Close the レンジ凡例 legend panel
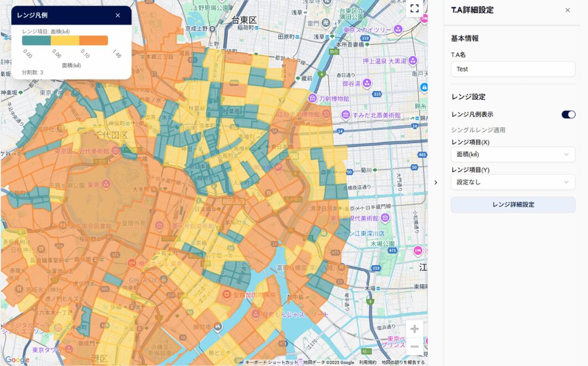The width and height of the screenshot is (588, 366). point(117,16)
